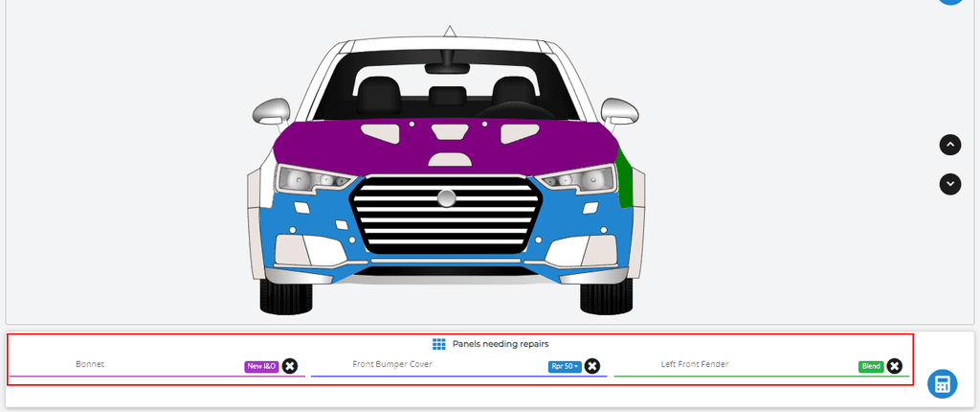
Task: Click the calculator icon button
Action: [943, 384]
